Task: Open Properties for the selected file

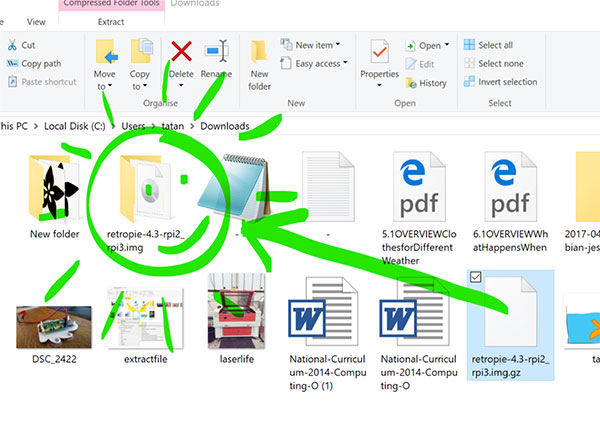Action: 379,60
